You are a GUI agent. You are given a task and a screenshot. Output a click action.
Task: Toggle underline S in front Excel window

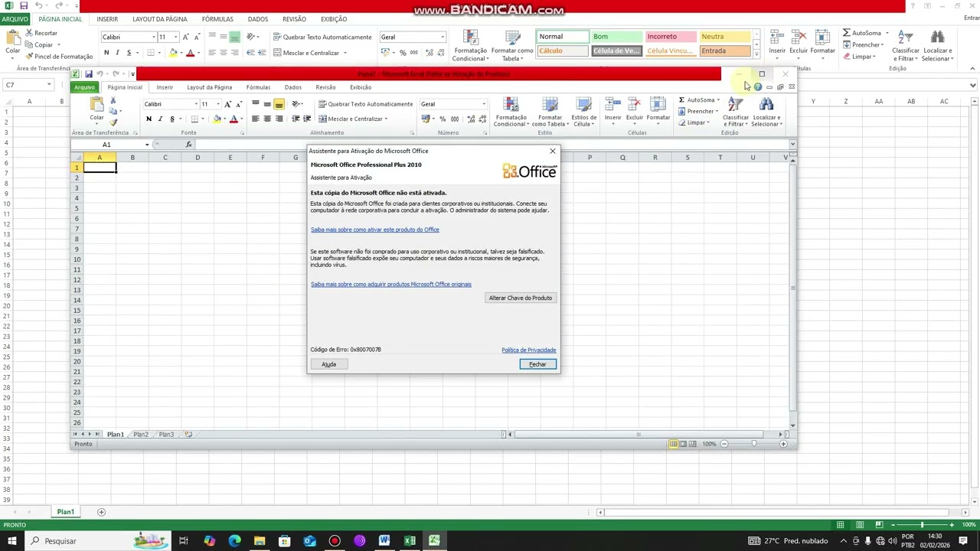(171, 119)
